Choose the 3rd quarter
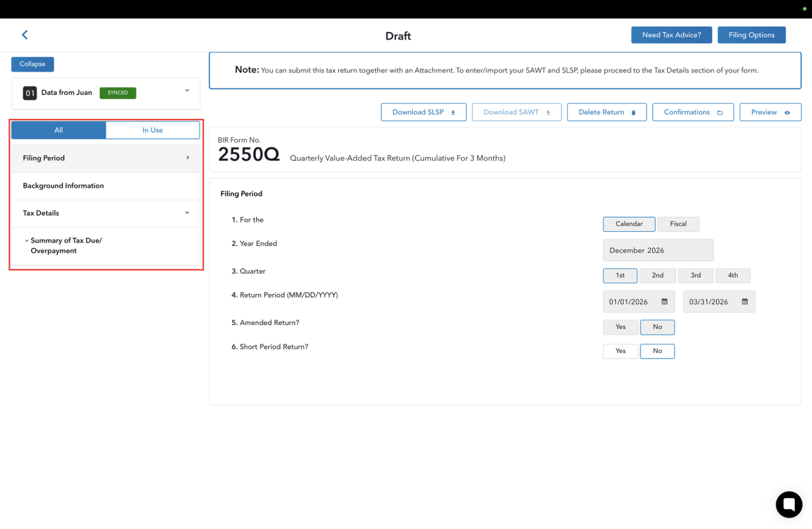812x529 pixels. tap(695, 276)
